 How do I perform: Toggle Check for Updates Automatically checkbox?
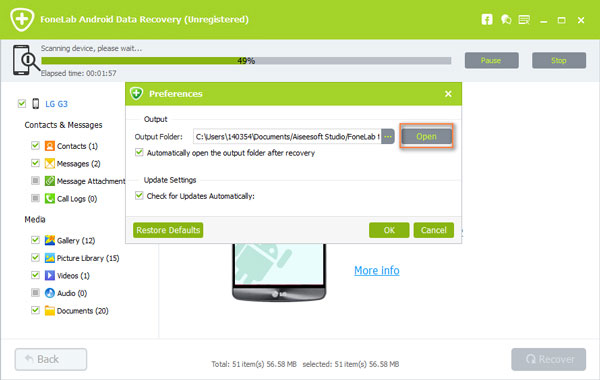(x=139, y=196)
